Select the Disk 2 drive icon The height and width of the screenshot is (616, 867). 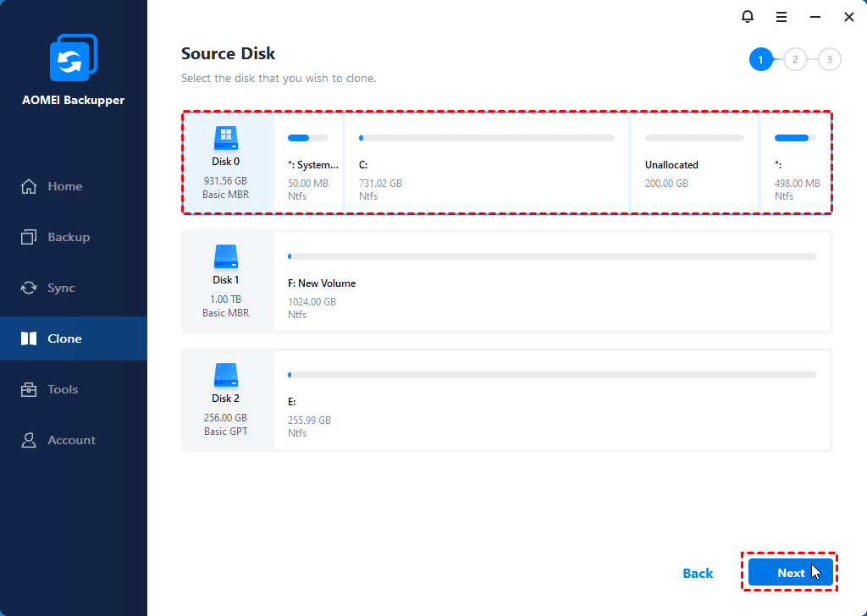point(225,374)
